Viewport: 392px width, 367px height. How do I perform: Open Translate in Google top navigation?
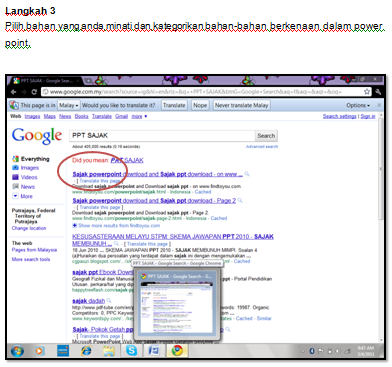coord(102,116)
